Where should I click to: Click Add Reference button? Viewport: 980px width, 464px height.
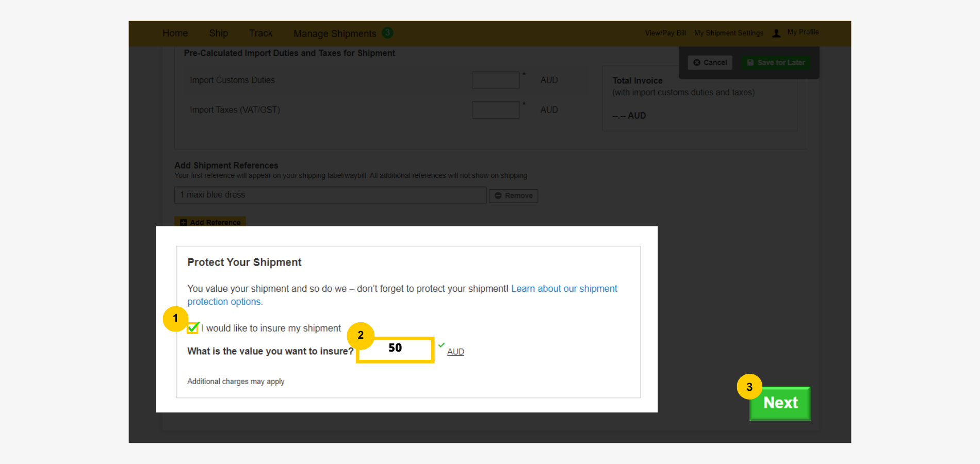[210, 222]
